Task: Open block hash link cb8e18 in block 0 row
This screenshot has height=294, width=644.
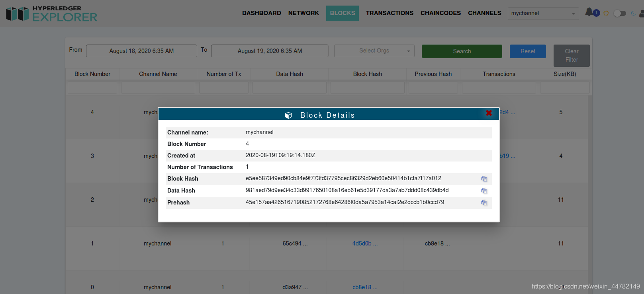Action: pyautogui.click(x=365, y=287)
